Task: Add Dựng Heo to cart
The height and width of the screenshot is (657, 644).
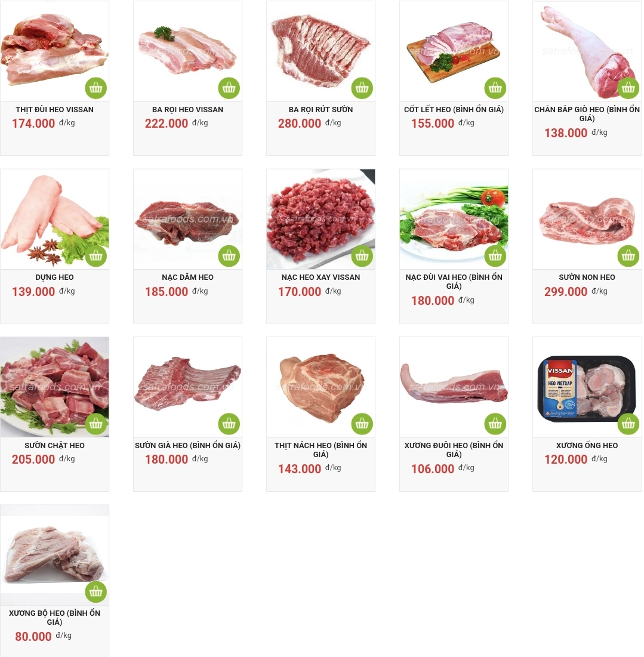Action: tap(96, 255)
